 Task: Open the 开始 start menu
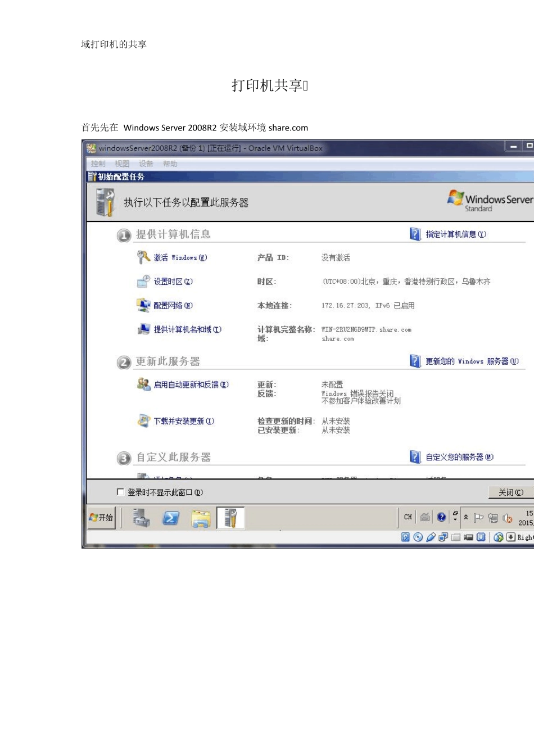[102, 518]
